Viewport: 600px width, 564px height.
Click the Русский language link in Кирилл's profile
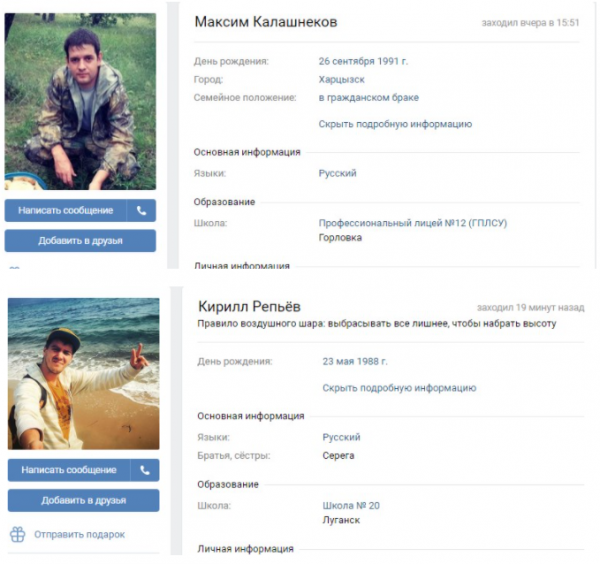341,437
